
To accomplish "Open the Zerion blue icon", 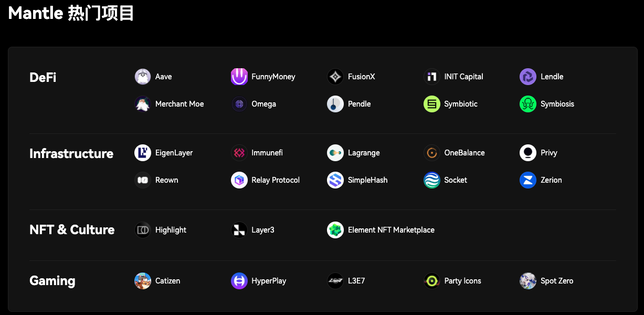I will (x=528, y=180).
